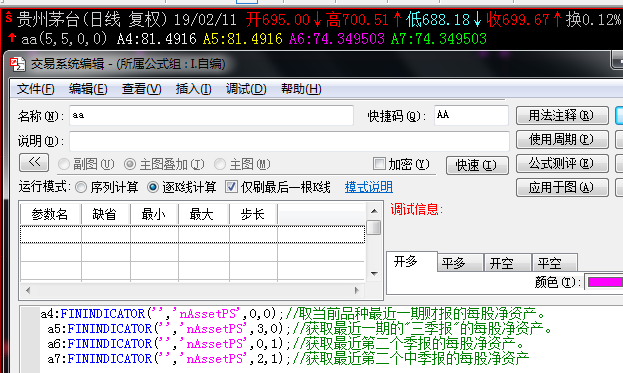Open the 调试(D) menu
Image resolution: width=623 pixels, height=373 pixels.
(246, 89)
